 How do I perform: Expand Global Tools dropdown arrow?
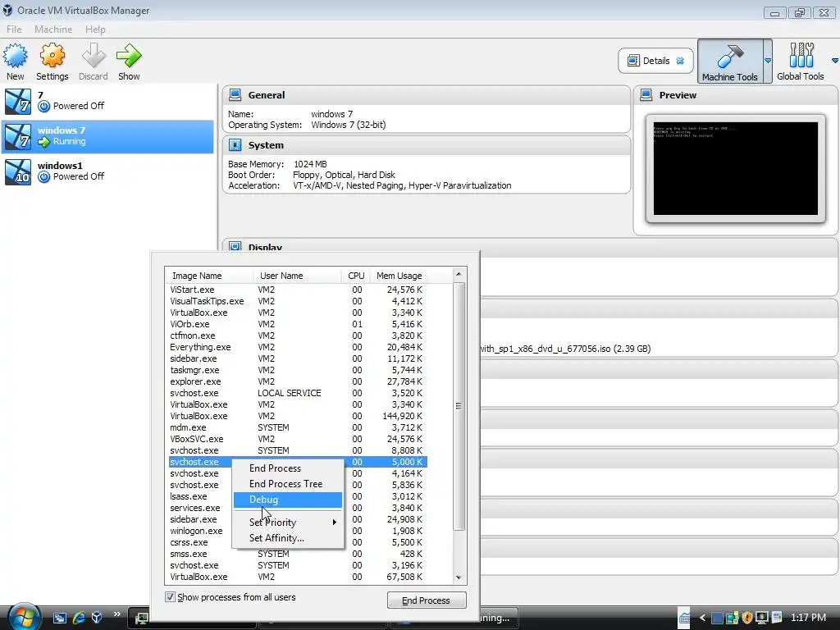(834, 61)
